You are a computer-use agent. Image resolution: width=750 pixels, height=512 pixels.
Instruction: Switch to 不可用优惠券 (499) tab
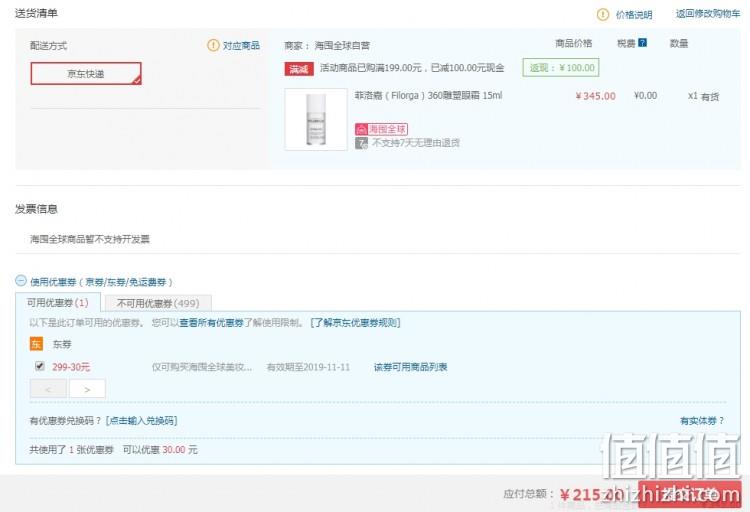158,303
